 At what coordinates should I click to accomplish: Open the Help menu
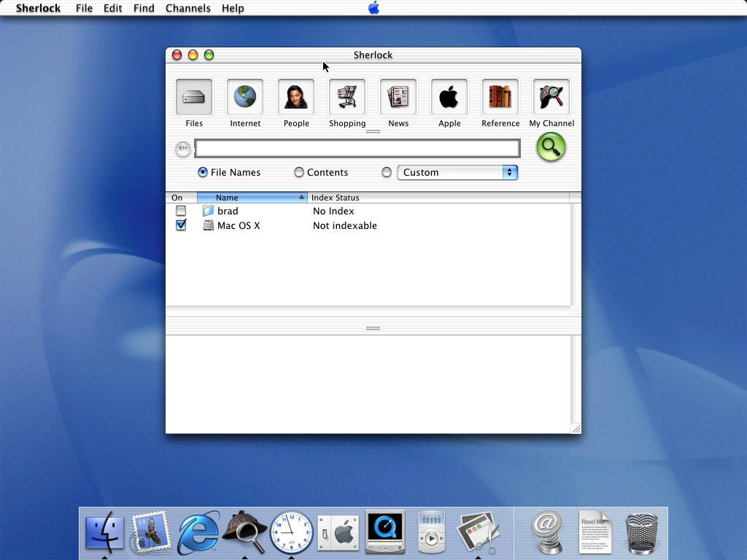(233, 8)
